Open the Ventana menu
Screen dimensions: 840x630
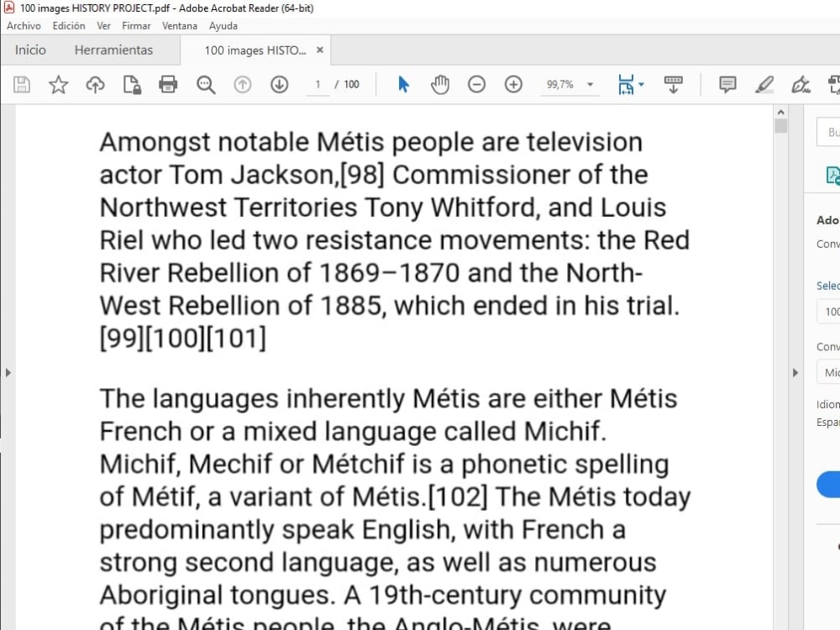click(x=180, y=26)
